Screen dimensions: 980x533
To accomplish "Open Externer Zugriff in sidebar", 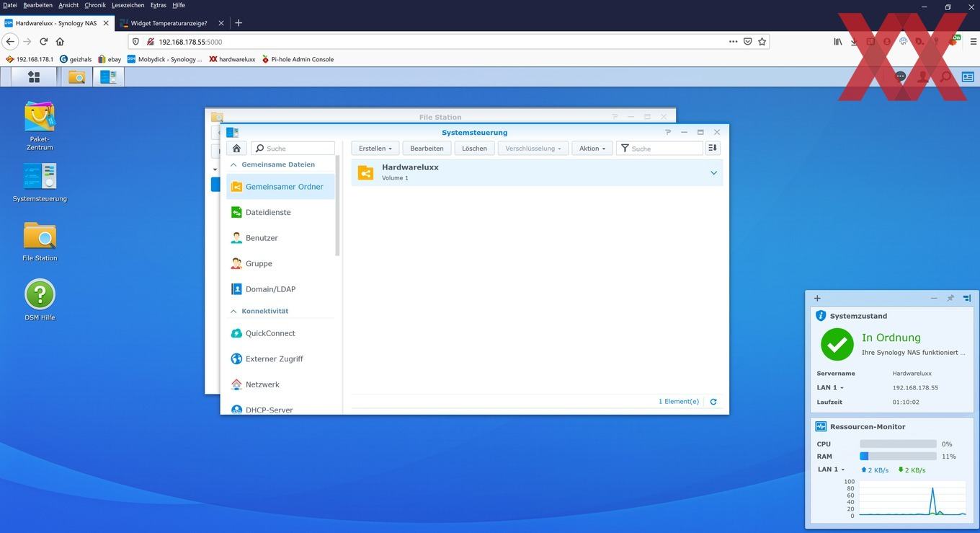I will click(280, 358).
